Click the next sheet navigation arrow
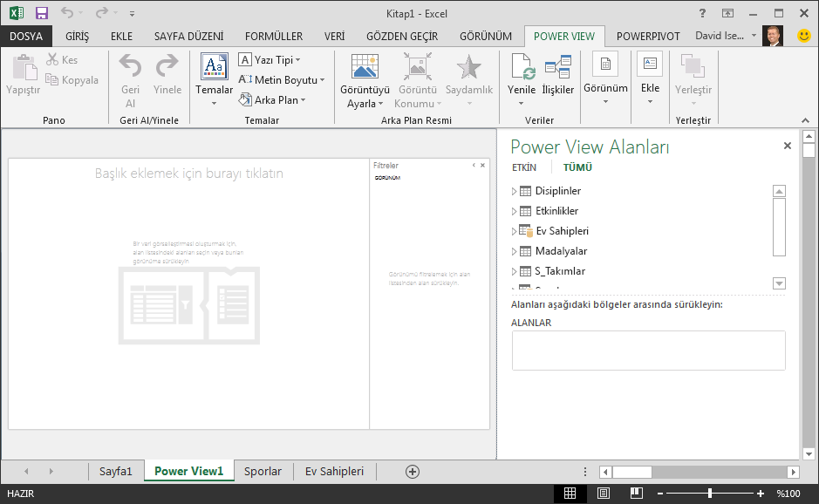The width and height of the screenshot is (819, 504). point(51,471)
